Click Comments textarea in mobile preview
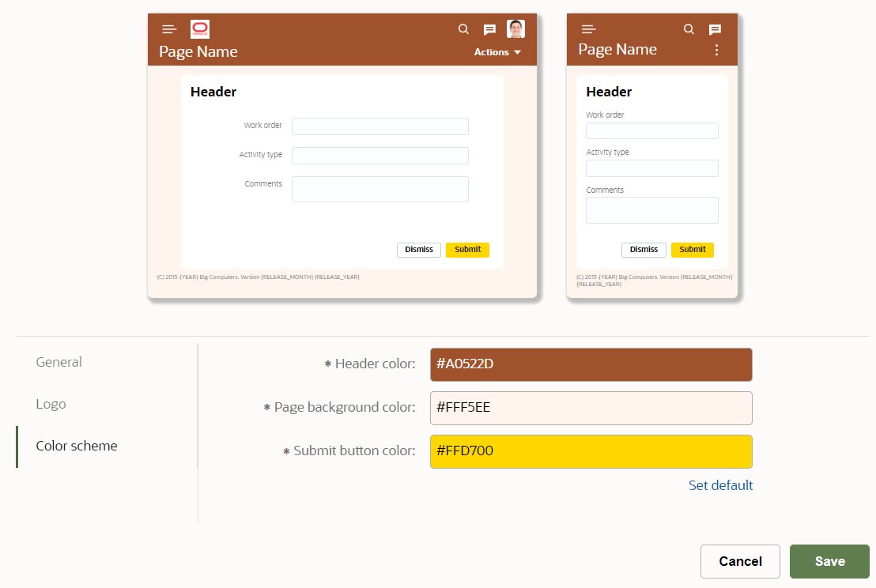The width and height of the screenshot is (876, 588). [652, 210]
